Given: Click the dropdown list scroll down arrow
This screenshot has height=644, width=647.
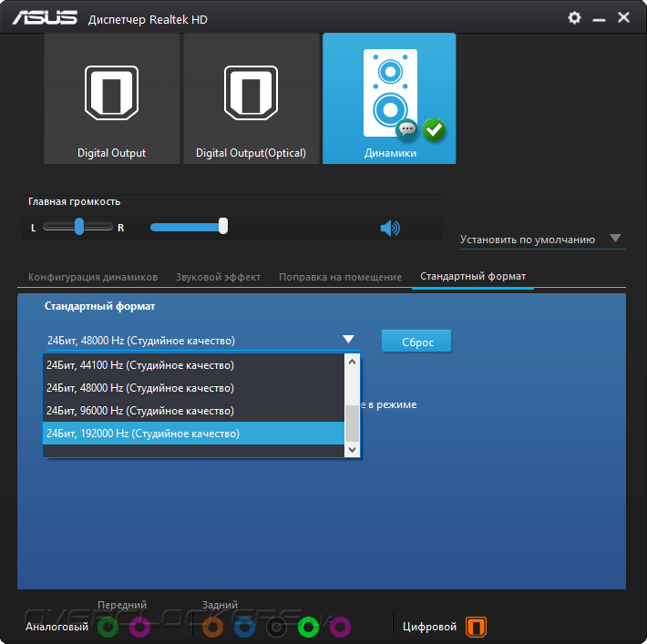Looking at the screenshot, I should point(352,450).
